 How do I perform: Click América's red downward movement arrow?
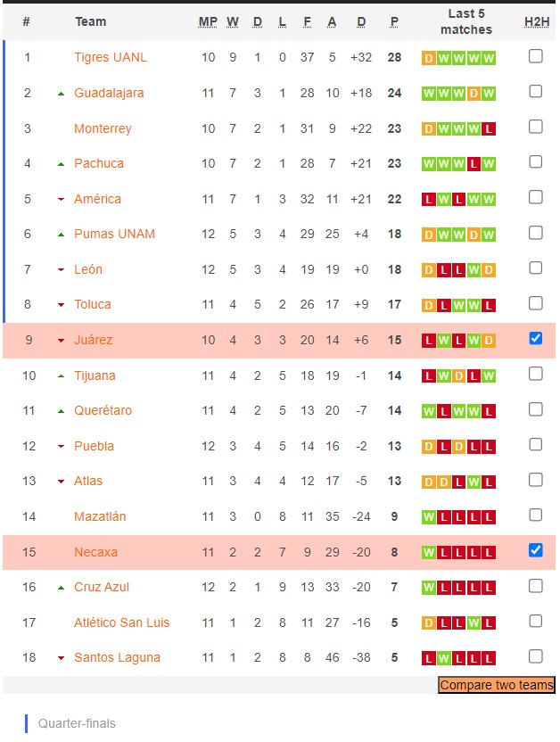click(60, 199)
